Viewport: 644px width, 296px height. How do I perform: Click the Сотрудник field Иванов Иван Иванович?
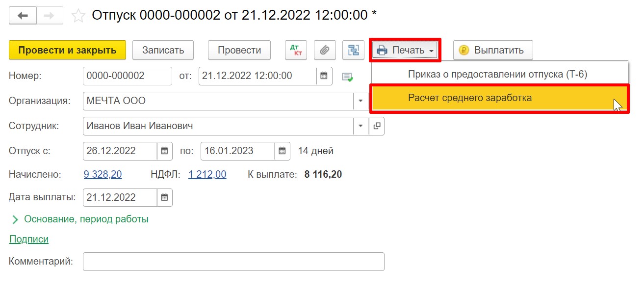pyautogui.click(x=218, y=126)
